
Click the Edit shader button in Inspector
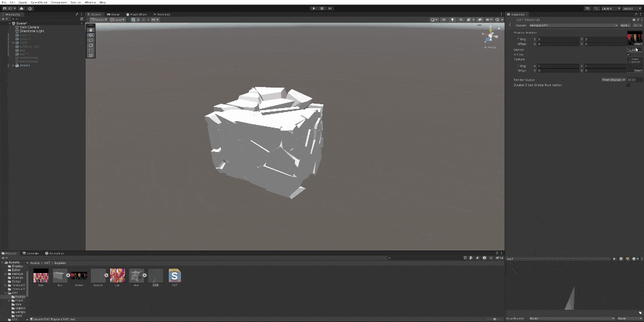625,26
